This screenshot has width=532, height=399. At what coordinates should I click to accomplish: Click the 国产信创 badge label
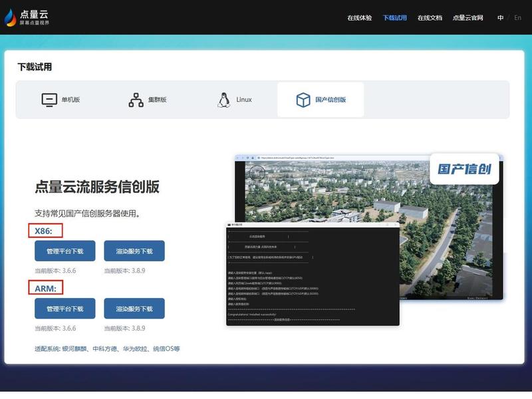tap(464, 169)
